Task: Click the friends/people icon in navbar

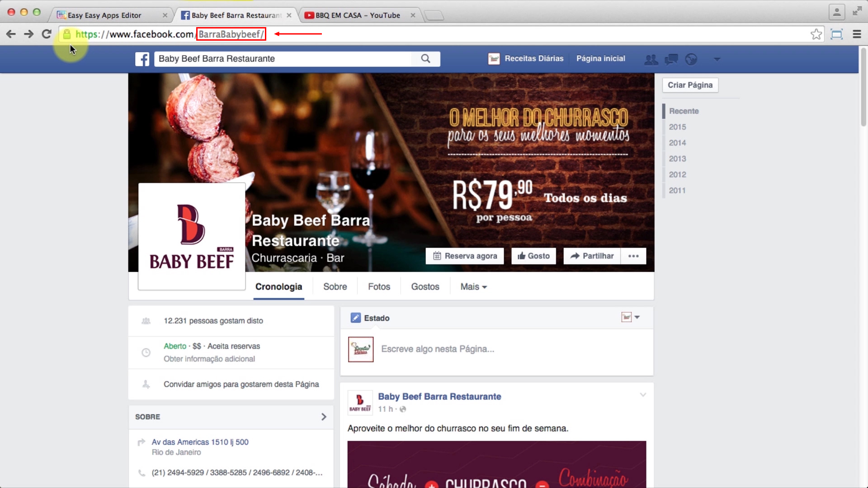Action: point(651,58)
